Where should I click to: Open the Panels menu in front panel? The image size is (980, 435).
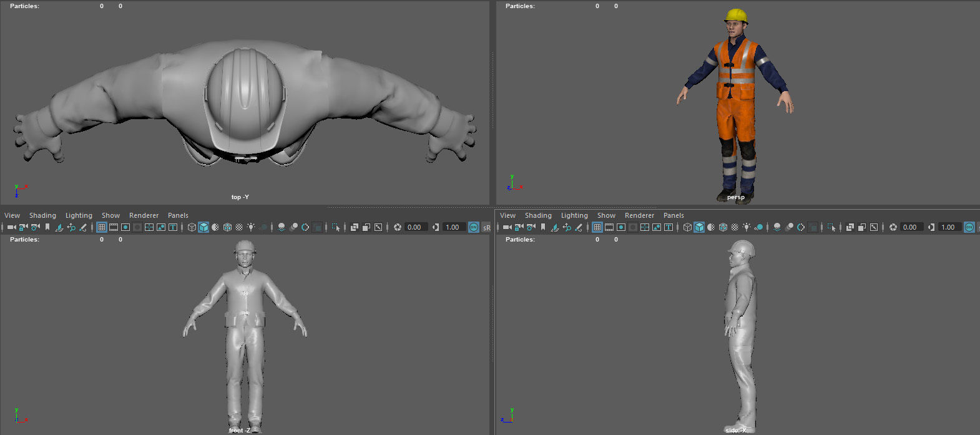pos(178,215)
